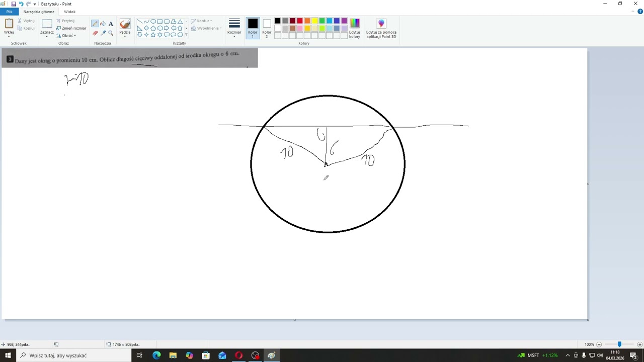This screenshot has width=644, height=362.
Task: Open Edytuj za pomocą aplikacji Paint 3D
Action: click(381, 29)
